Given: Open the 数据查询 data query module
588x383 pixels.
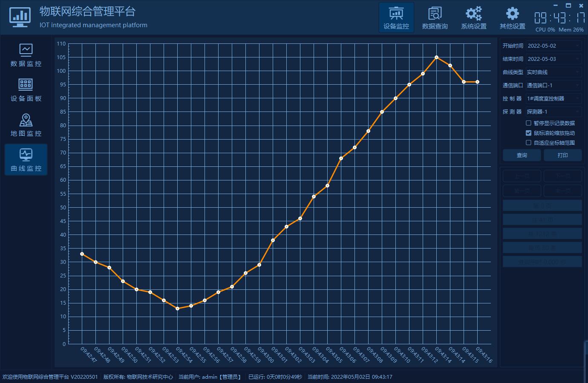Looking at the screenshot, I should [435, 17].
